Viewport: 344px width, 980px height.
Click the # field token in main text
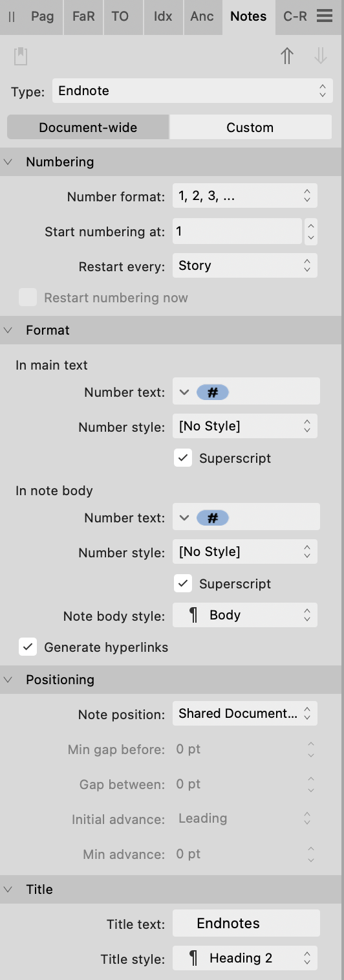point(213,392)
